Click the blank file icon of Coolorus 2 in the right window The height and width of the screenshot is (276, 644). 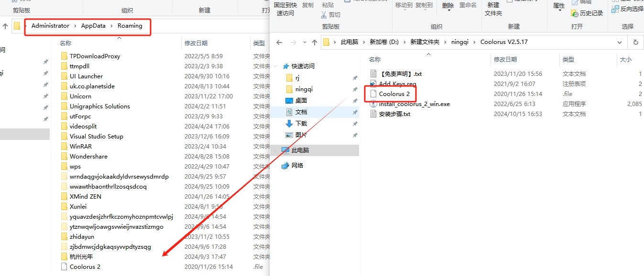[x=374, y=94]
